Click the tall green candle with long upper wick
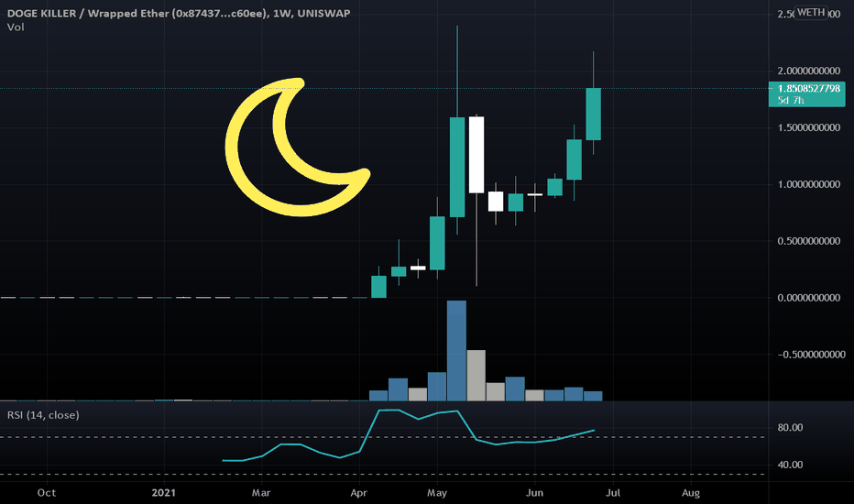 click(457, 167)
